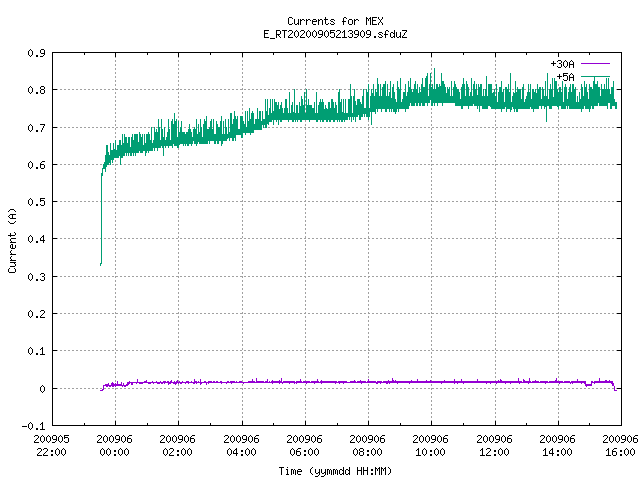The image size is (640, 480).
Task: Click y-axis tick value 0.2
Action: pos(36,314)
